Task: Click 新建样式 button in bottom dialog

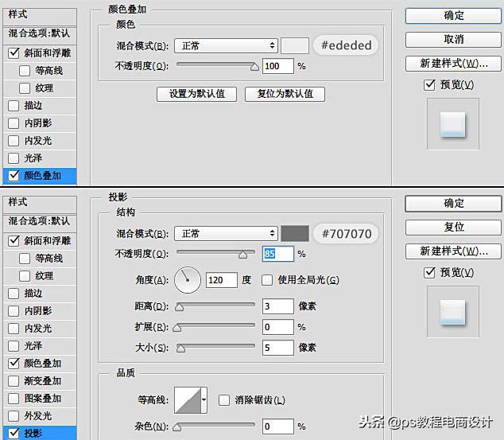Action: click(x=453, y=251)
